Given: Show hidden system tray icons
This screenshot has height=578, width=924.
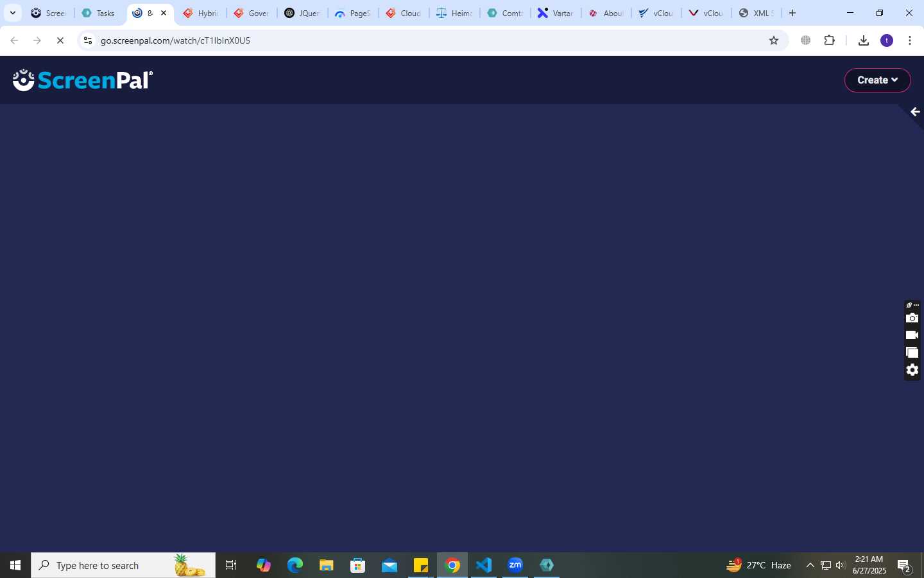Looking at the screenshot, I should coord(810,565).
